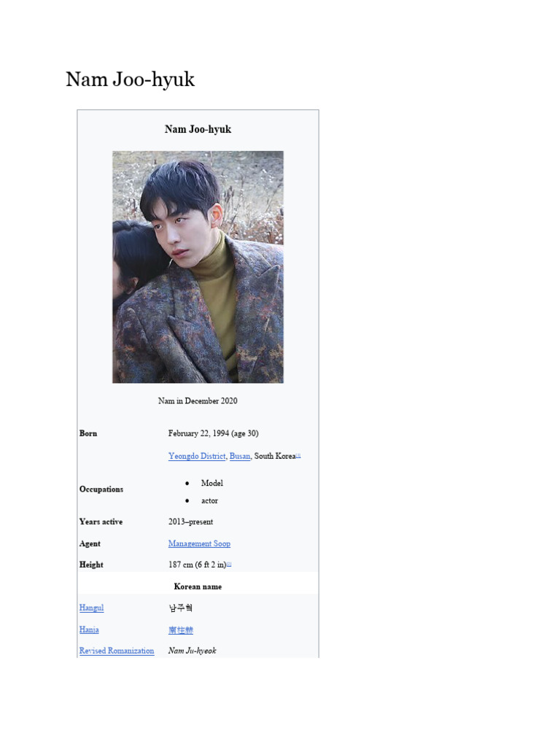The height and width of the screenshot is (747, 560).
Task: Select the 'actor' occupation bullet
Action: pyautogui.click(x=209, y=500)
